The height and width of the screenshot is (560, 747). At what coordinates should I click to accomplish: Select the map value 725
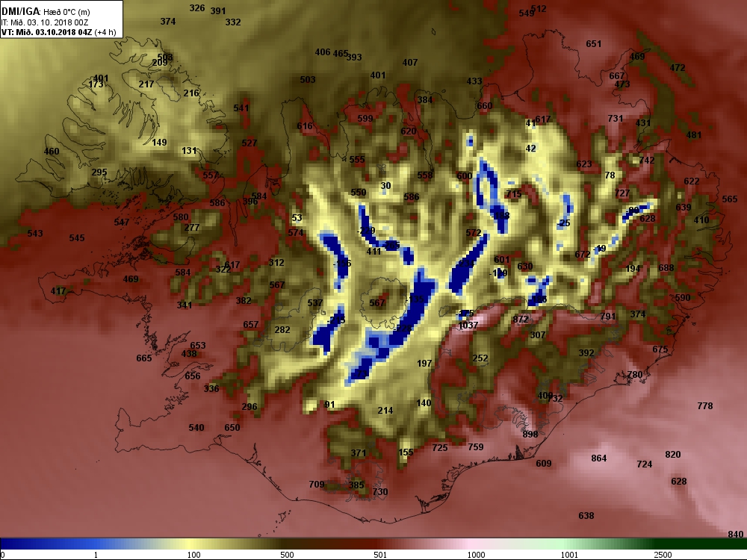(x=440, y=447)
